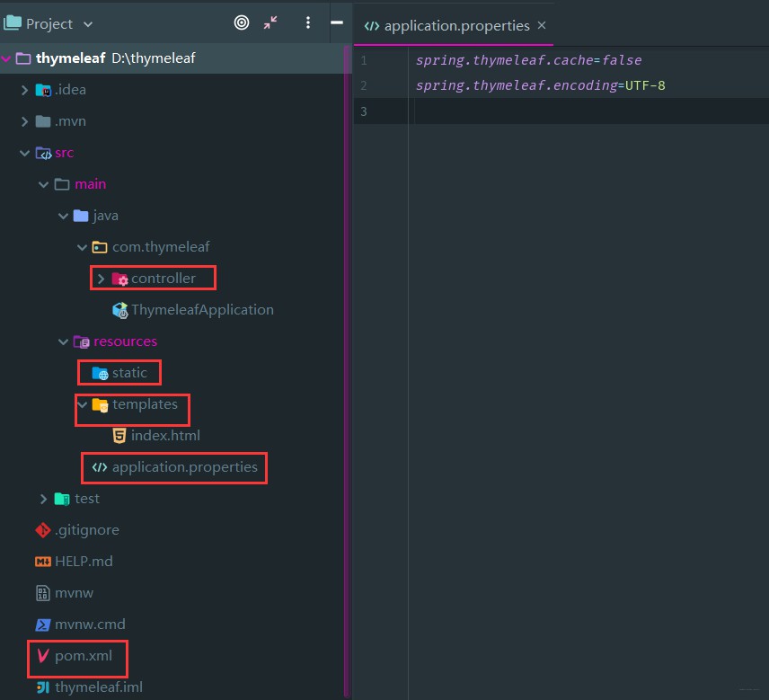
Task: Click the index.html HTML5 icon
Action: point(119,436)
